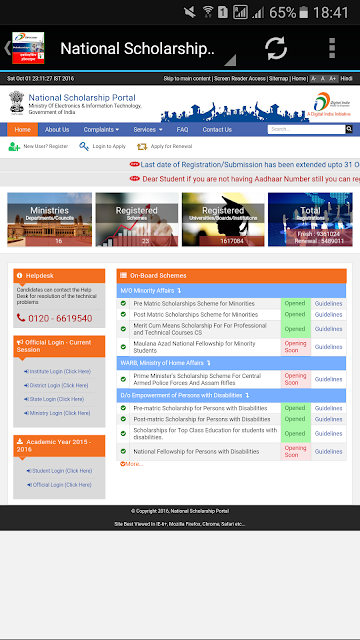The width and height of the screenshot is (360, 640).
Task: Click the Ministry Login link
Action: click(57, 413)
